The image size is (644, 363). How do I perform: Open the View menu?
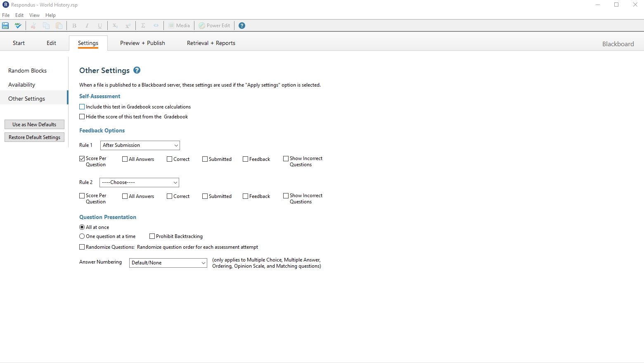(34, 15)
